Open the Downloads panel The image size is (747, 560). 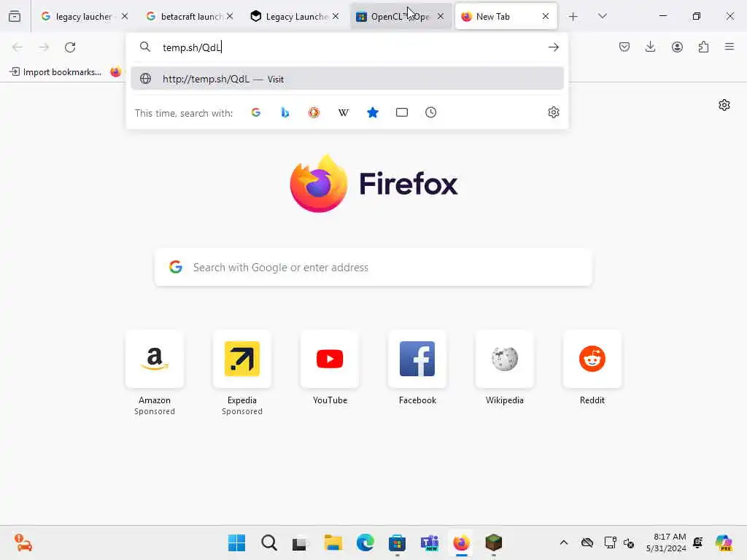pos(650,47)
